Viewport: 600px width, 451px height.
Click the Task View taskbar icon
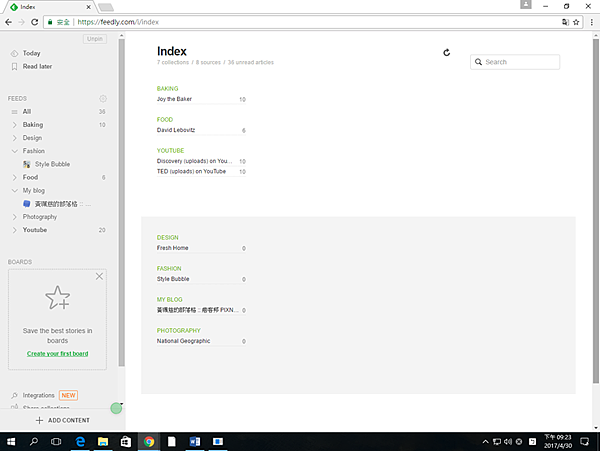coord(56,442)
